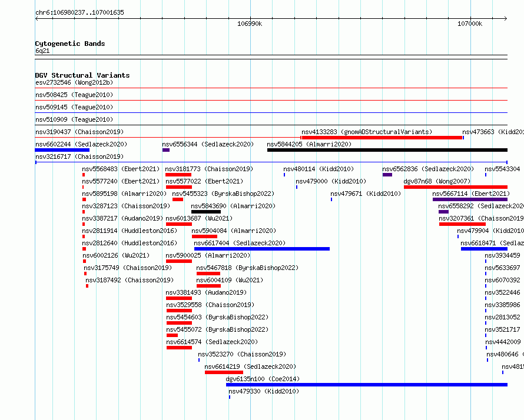Click nsv6013687 (Wu2021) red bar

(x=179, y=224)
